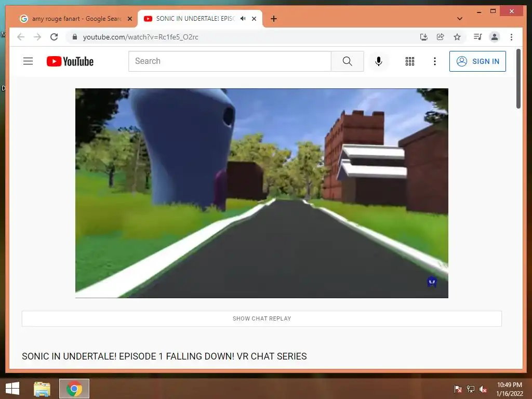Click the muted volume tray icon
The height and width of the screenshot is (399, 532).
click(x=483, y=389)
